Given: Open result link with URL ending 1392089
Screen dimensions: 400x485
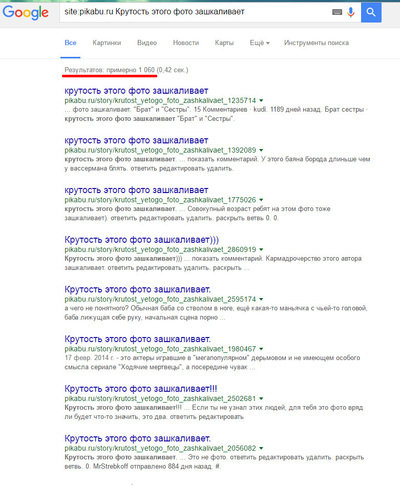Looking at the screenshot, I should click(136, 140).
